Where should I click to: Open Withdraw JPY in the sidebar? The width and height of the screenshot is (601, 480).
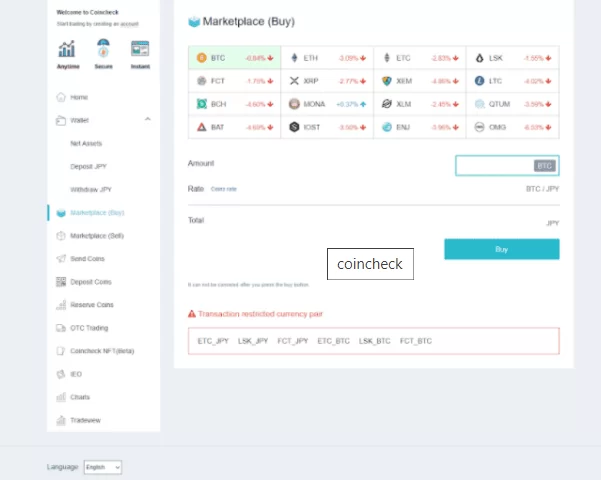coord(91,189)
